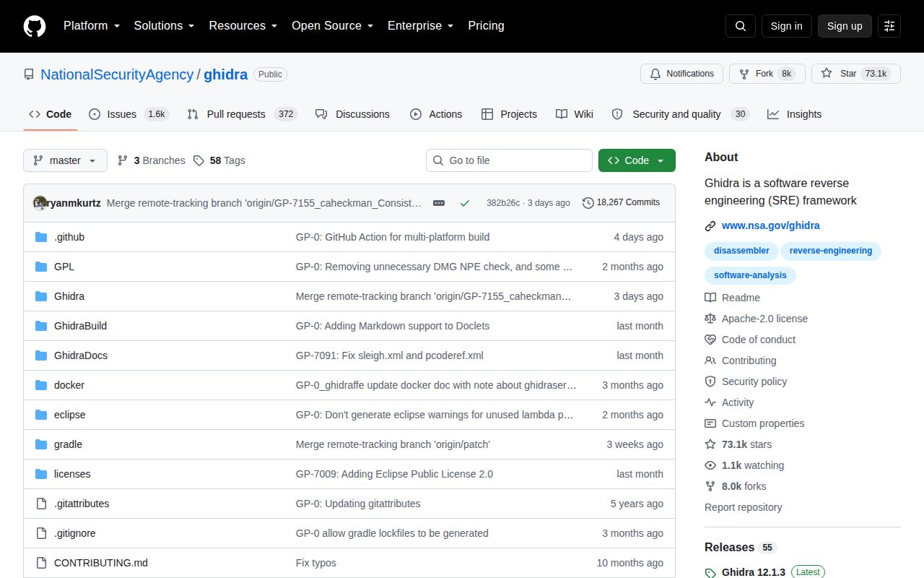The height and width of the screenshot is (578, 924).
Task: Click Report repository link
Action: (x=743, y=507)
